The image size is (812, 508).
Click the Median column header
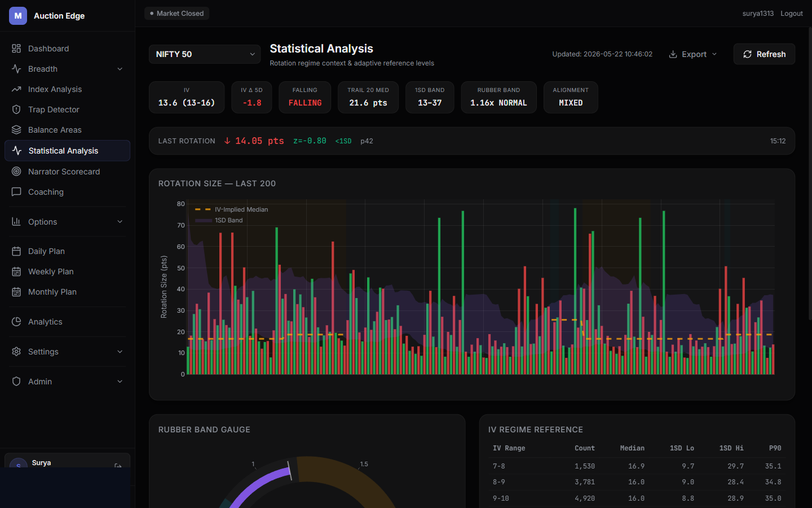tap(632, 448)
